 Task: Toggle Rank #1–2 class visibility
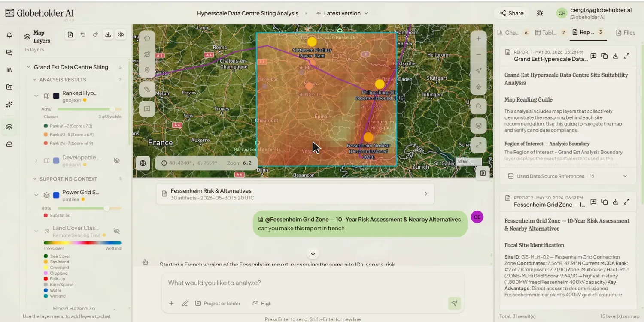(x=68, y=126)
